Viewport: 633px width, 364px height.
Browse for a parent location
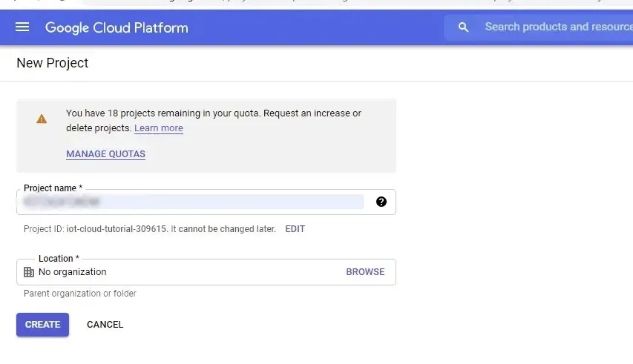click(x=365, y=272)
